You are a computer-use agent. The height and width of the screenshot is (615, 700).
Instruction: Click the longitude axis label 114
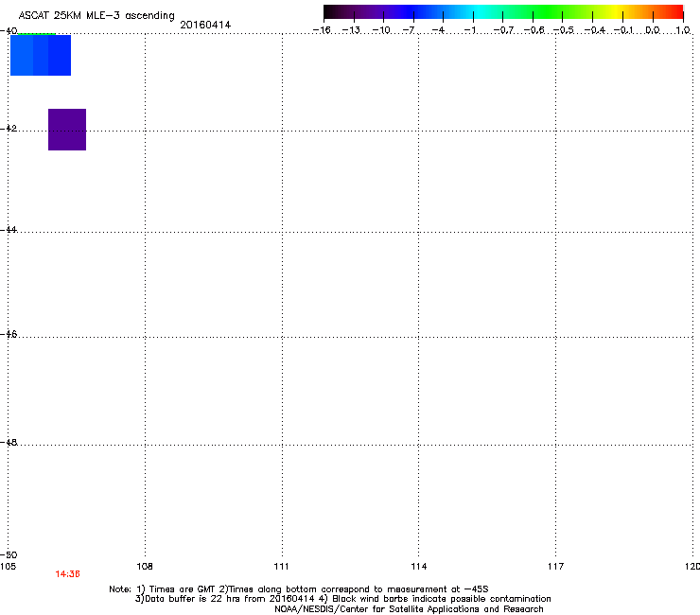pos(418,567)
